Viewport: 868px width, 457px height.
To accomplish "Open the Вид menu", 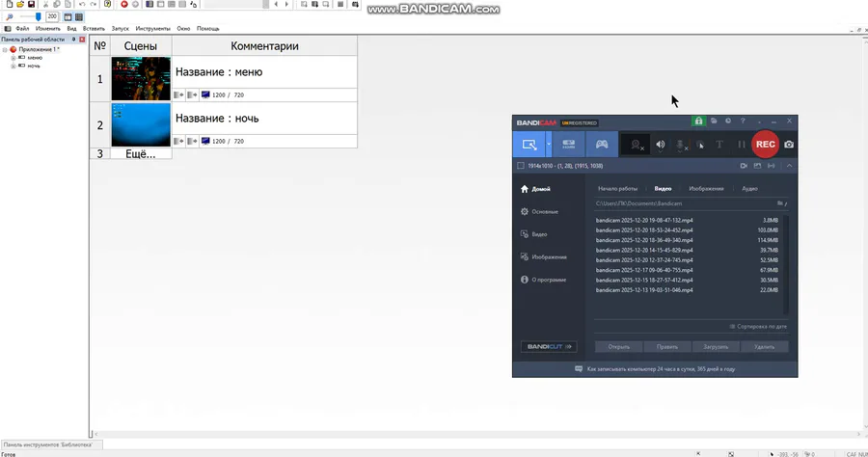I will (72, 28).
